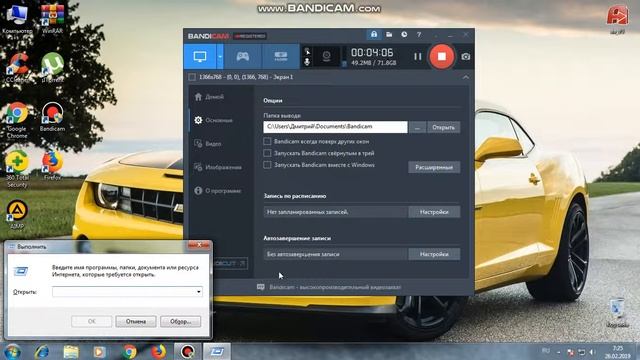Open File Explorer from taskbar

pyautogui.click(x=71, y=351)
